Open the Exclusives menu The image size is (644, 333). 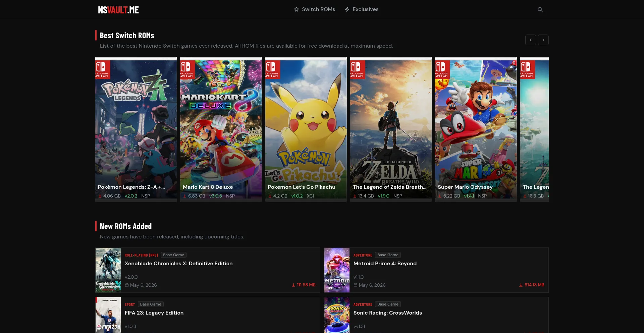coord(362,9)
